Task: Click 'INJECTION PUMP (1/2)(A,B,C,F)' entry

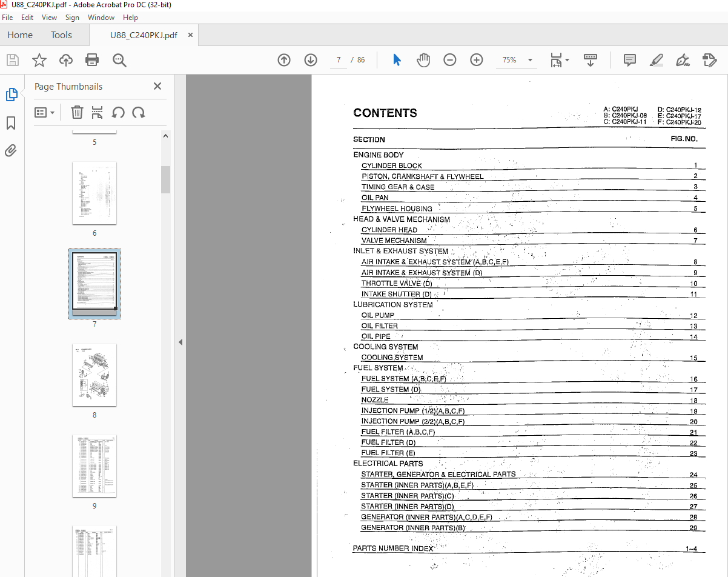Action: pos(413,410)
